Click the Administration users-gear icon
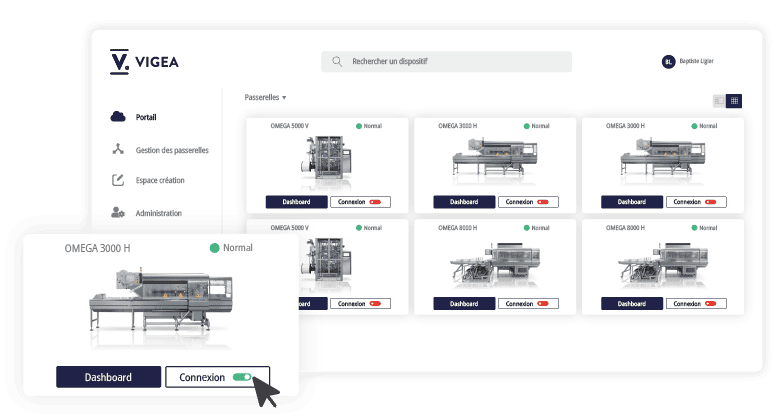The height and width of the screenshot is (420, 773). tap(118, 212)
